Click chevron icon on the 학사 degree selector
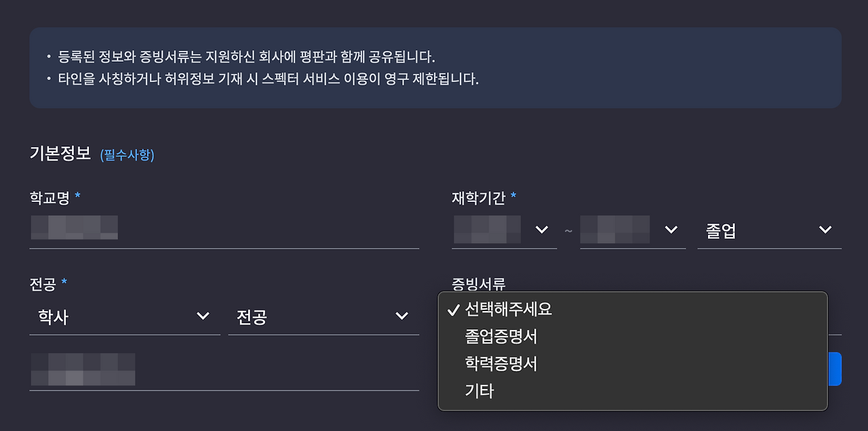The image size is (868, 431). click(203, 316)
